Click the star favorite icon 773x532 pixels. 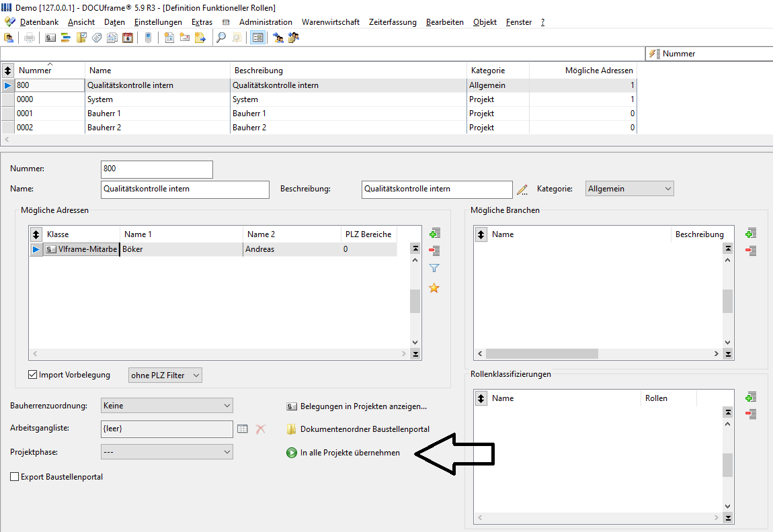click(x=434, y=287)
